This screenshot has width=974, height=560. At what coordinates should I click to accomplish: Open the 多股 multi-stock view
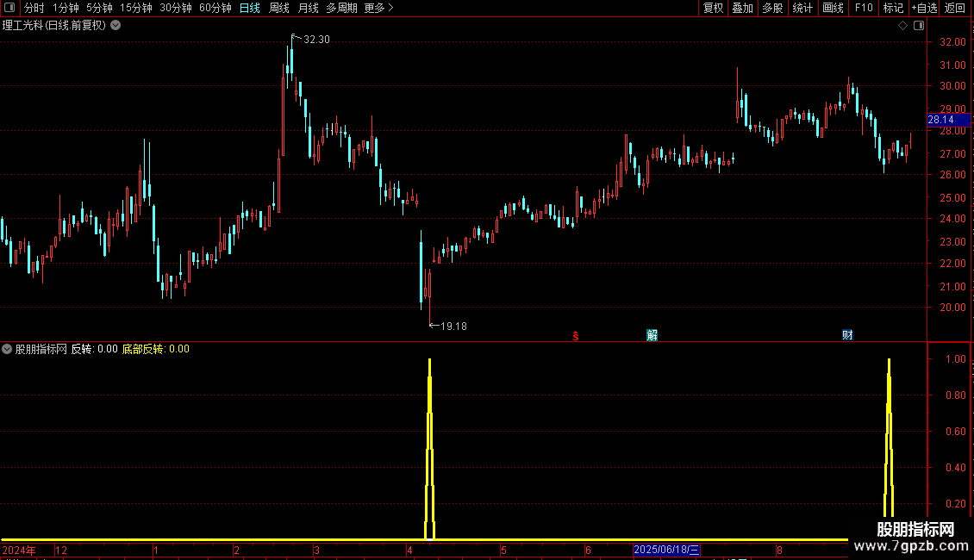772,8
